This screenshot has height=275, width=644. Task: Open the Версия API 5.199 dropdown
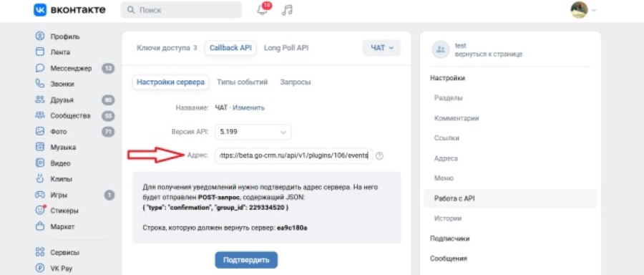click(253, 132)
